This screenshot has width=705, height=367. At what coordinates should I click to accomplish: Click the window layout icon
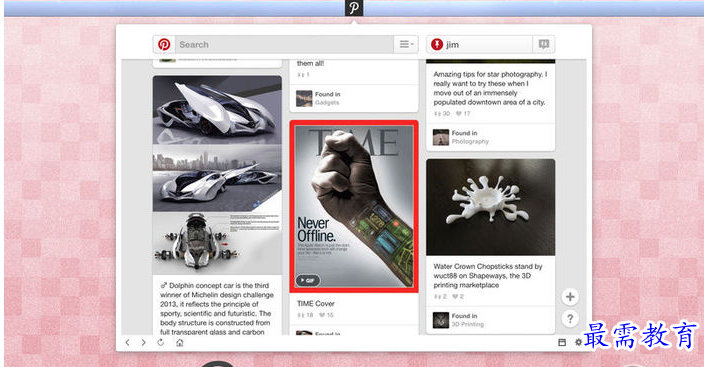pos(562,343)
